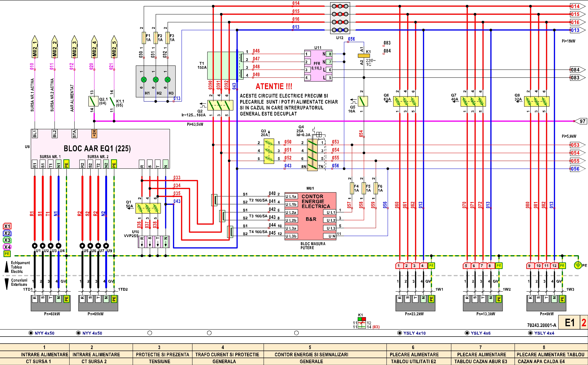
Task: Click the CONTOR ENERGIE SI SEMNALIZARI GENERALE cell
Action: (325, 358)
